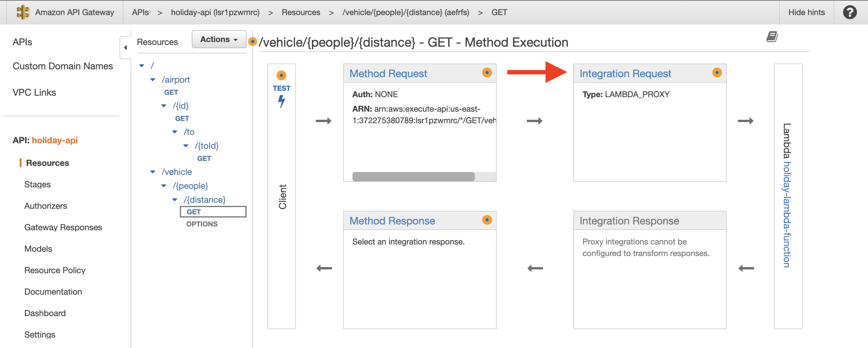868x348 pixels.
Task: Click the hint dot on Method Response
Action: (487, 220)
